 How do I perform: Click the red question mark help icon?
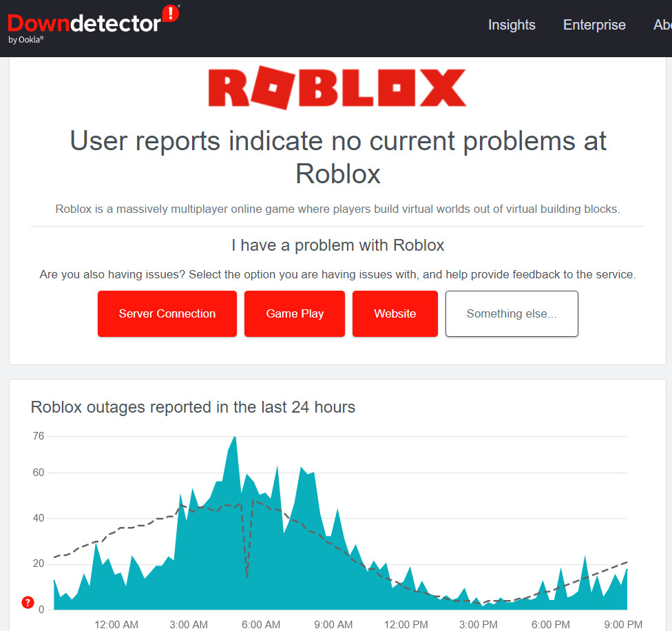point(28,603)
